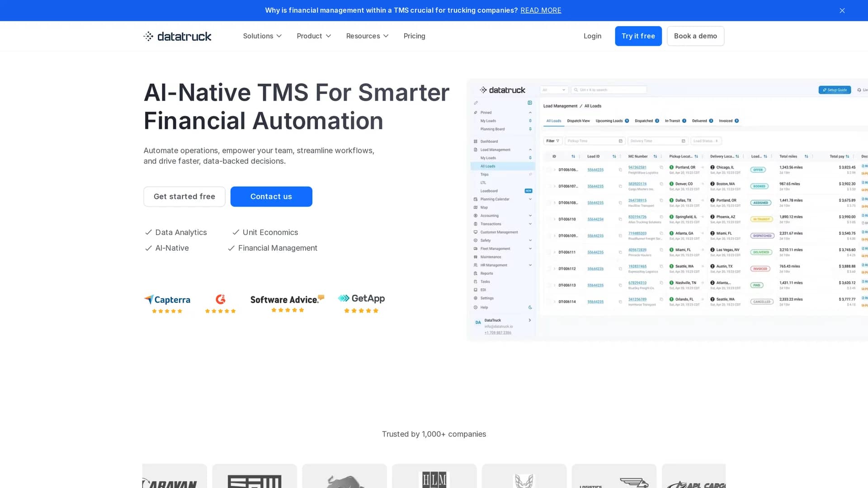Click the Contact us button

click(271, 197)
